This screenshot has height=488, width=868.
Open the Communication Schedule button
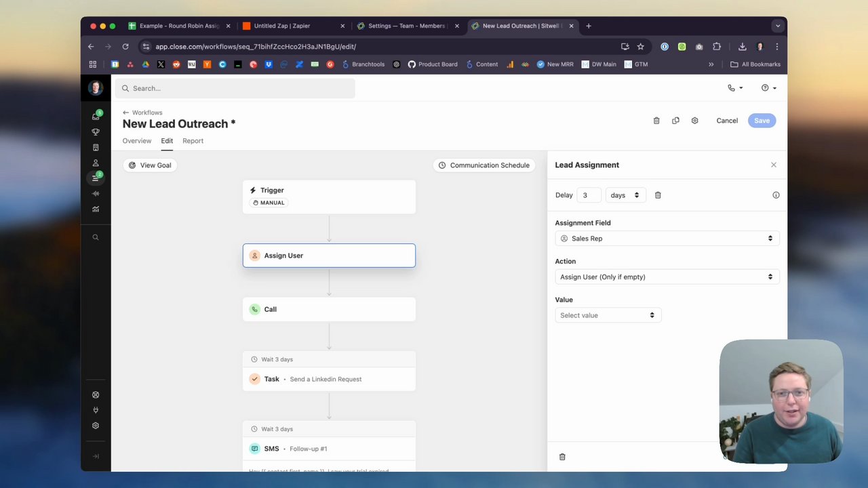click(x=484, y=165)
